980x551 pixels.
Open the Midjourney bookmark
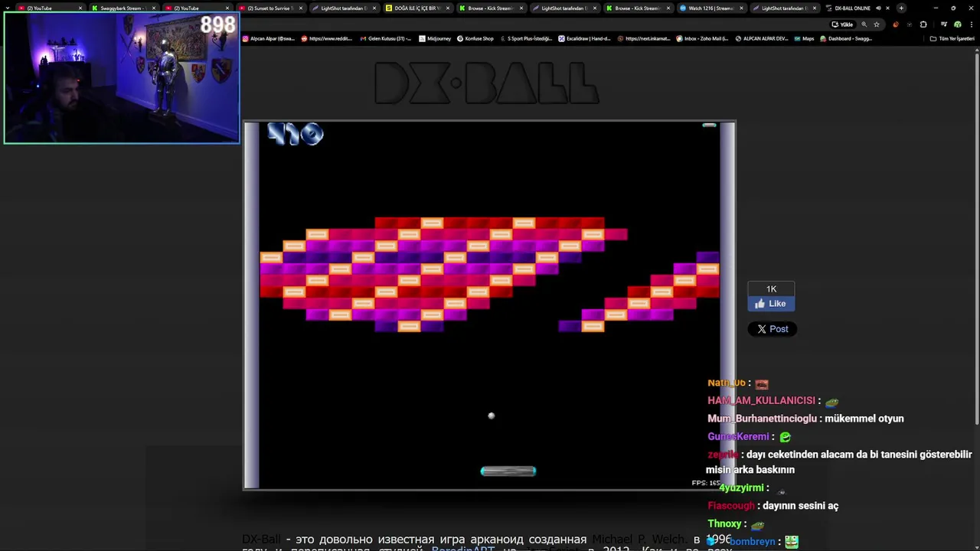[435, 38]
